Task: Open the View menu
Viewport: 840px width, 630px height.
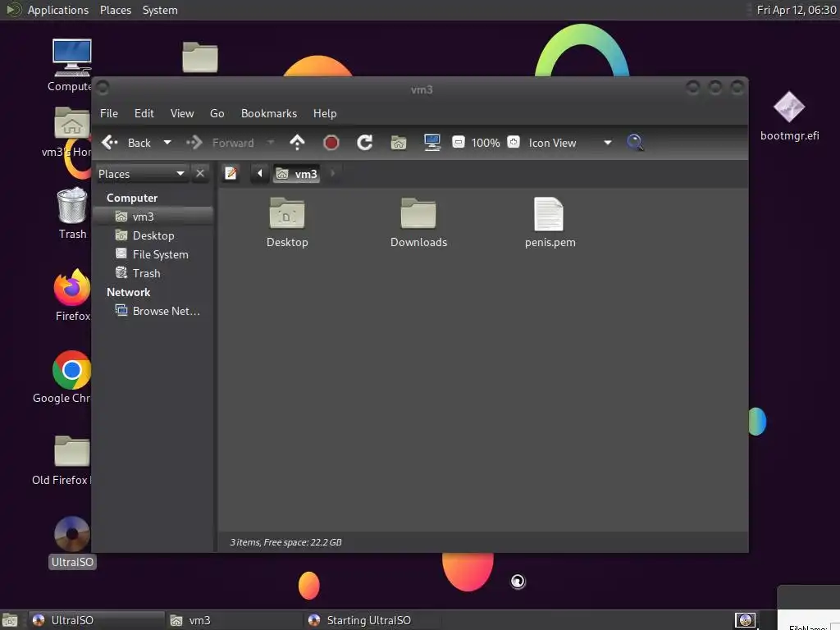Action: click(182, 113)
